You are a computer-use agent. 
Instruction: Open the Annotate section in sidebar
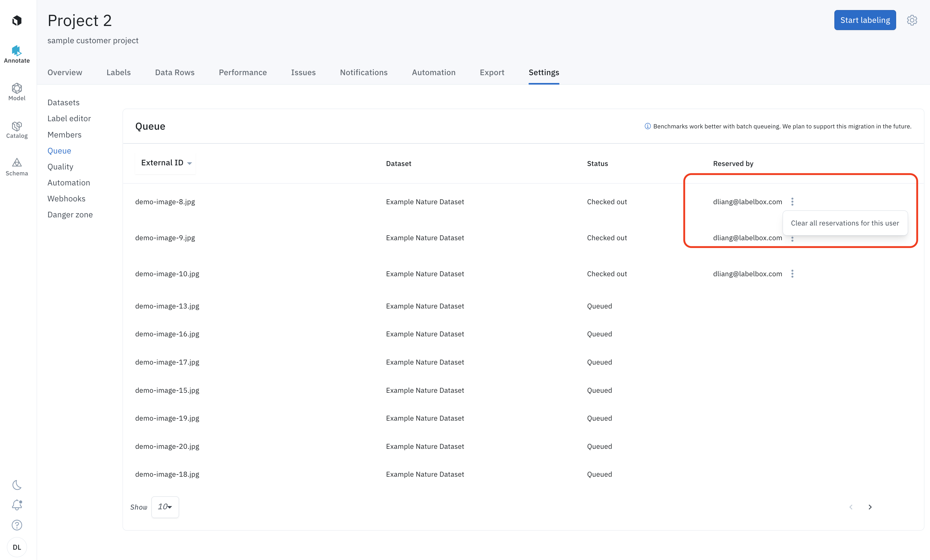tap(17, 54)
